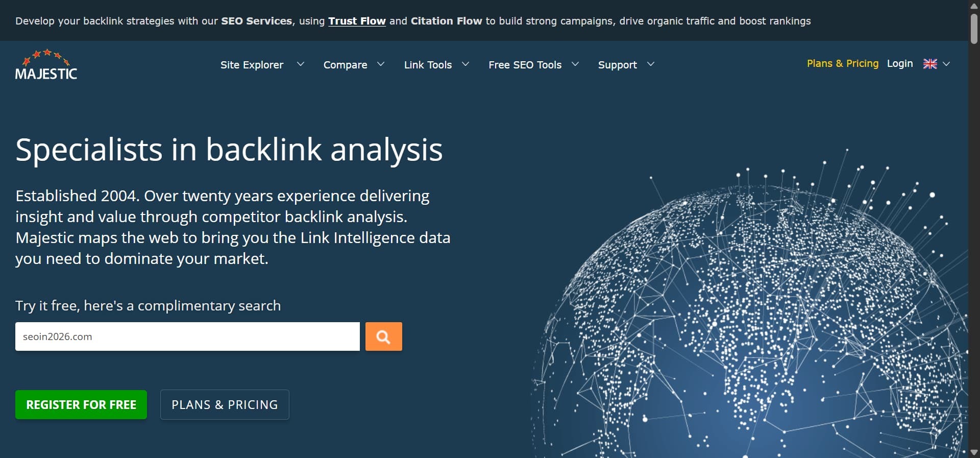This screenshot has height=458, width=980.
Task: Follow the Trust Flow link in banner
Action: pos(357,21)
